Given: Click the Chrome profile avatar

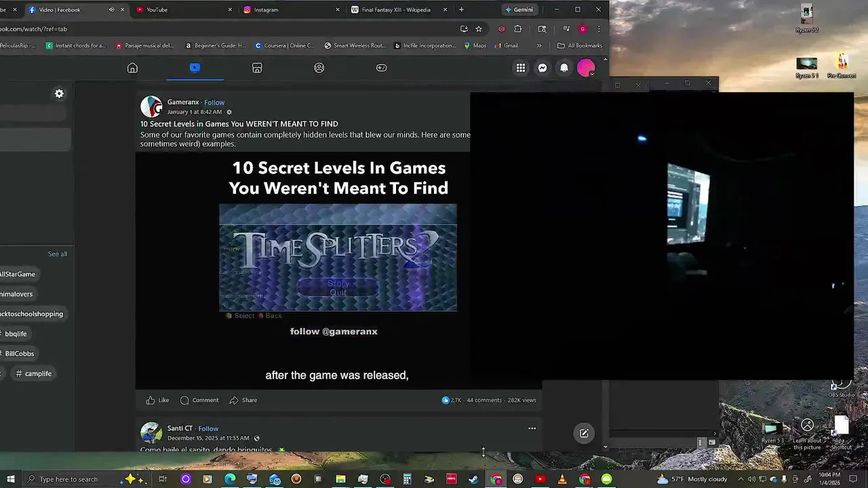Looking at the screenshot, I should [583, 29].
